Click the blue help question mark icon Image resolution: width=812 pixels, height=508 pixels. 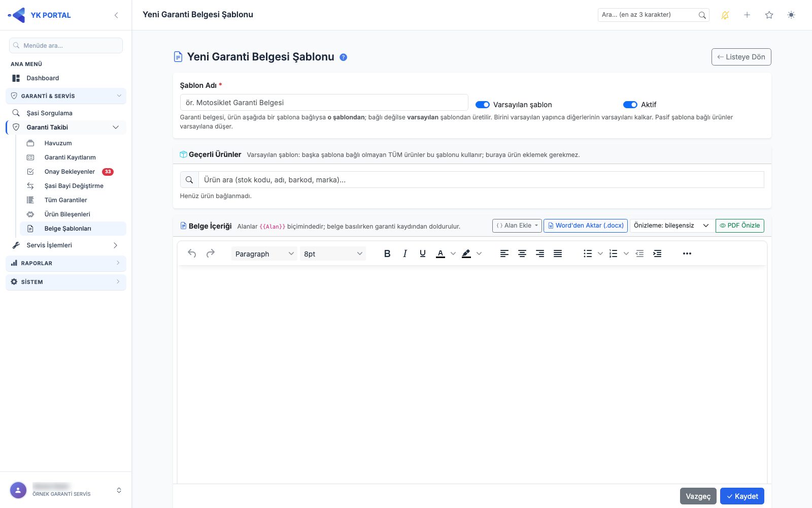[x=344, y=57]
